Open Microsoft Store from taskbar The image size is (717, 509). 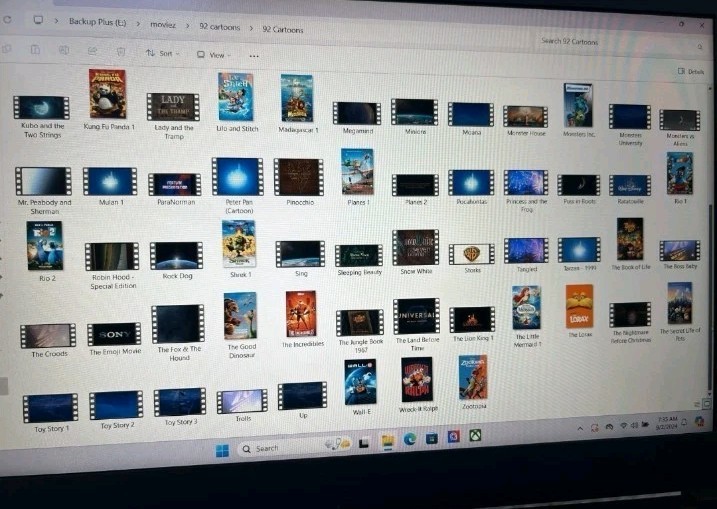coord(431,438)
